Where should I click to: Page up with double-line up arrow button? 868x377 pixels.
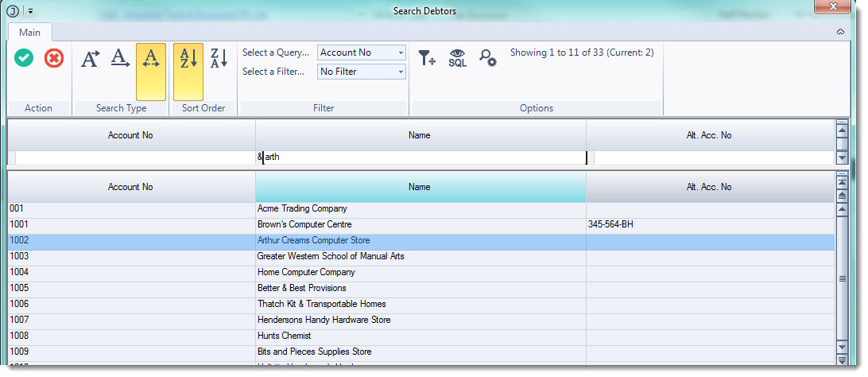click(x=842, y=196)
